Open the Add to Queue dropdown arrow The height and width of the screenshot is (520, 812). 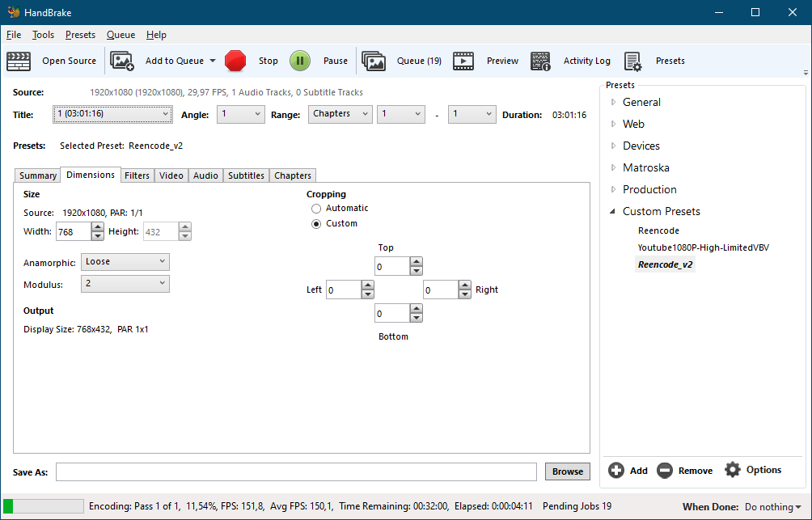[x=213, y=61]
